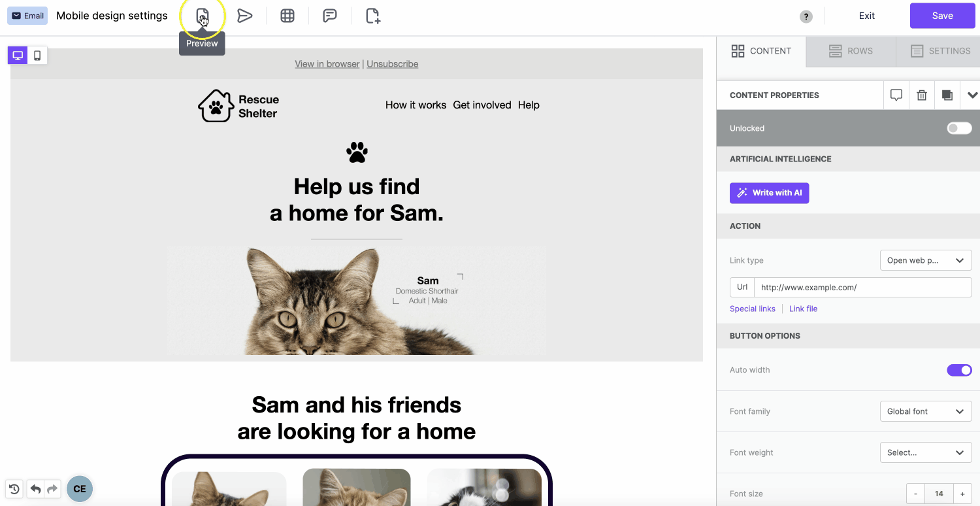Open the email Preview icon
Viewport: 980px width, 506px height.
click(203, 16)
